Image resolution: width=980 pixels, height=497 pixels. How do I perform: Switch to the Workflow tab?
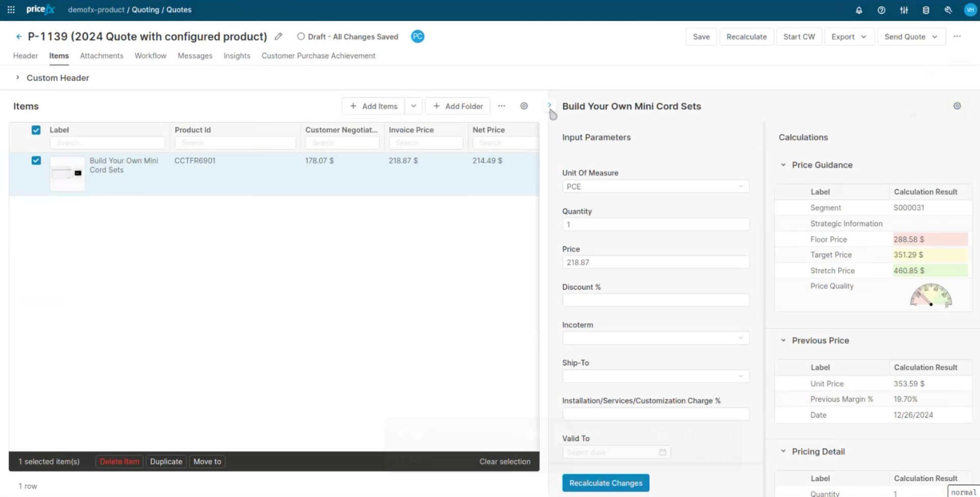click(x=150, y=56)
